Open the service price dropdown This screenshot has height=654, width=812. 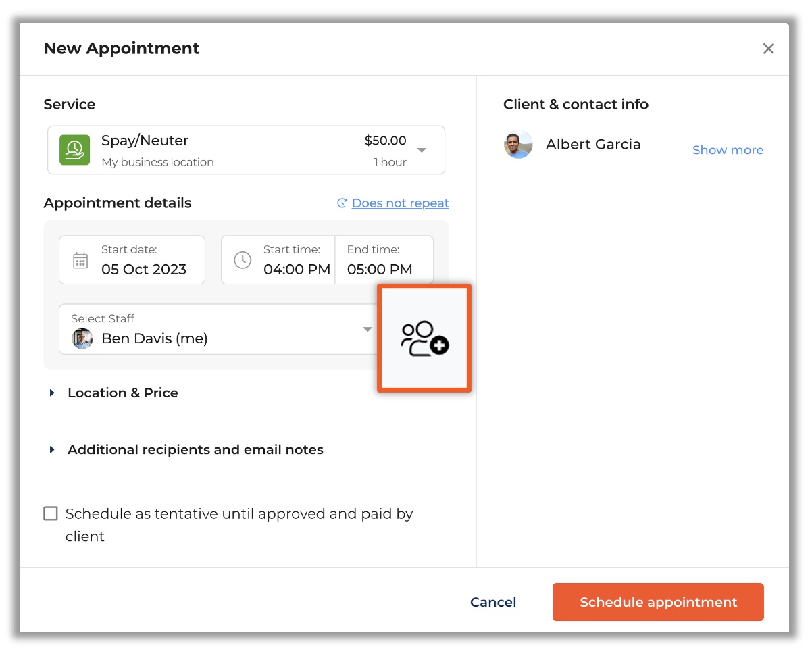click(x=421, y=150)
